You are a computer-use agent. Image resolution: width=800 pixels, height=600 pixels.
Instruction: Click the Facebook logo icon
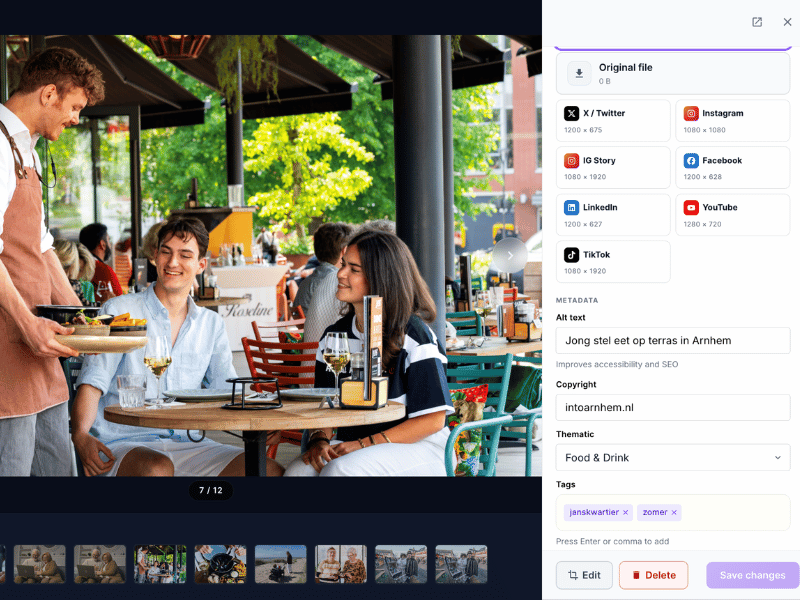[691, 161]
